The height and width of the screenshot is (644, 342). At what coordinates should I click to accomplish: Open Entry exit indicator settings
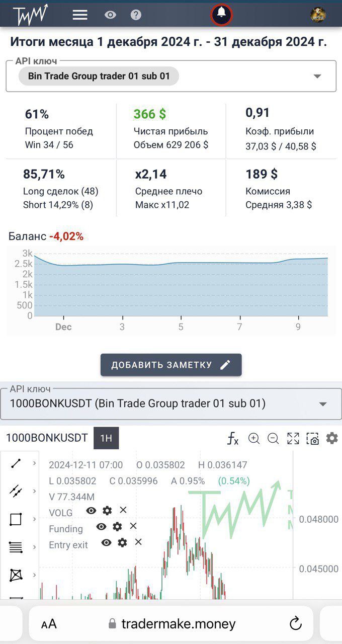[122, 543]
